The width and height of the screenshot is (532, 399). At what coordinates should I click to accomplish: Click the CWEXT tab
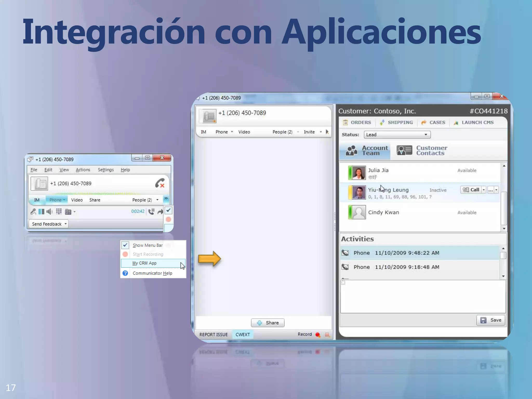point(243,335)
